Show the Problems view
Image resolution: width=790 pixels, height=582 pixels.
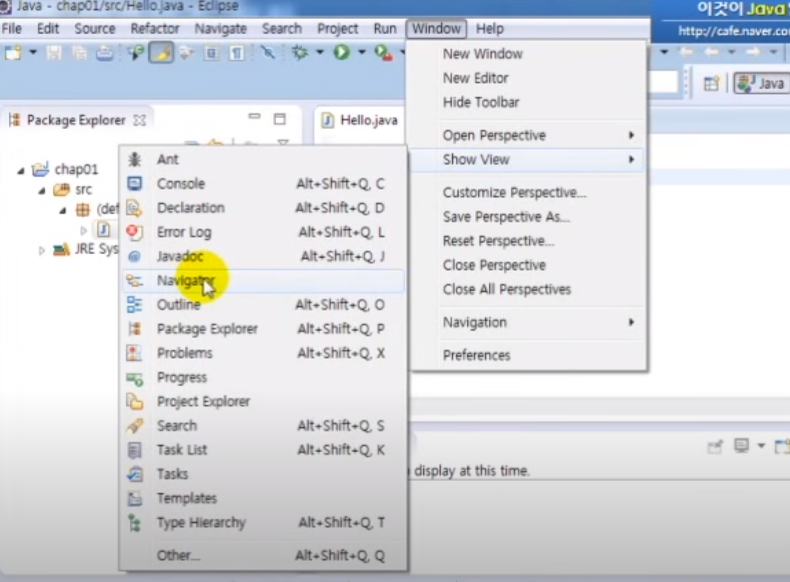pyautogui.click(x=263, y=353)
